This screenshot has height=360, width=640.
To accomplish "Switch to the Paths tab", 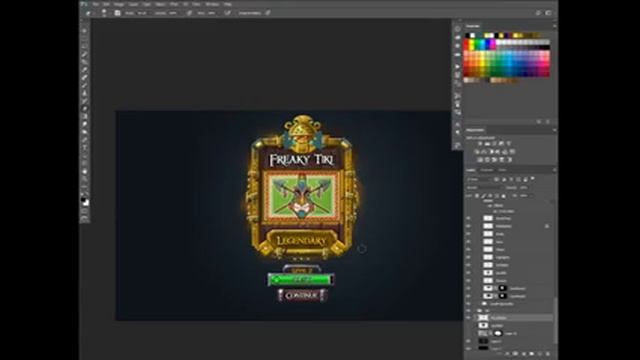I will pyautogui.click(x=502, y=170).
